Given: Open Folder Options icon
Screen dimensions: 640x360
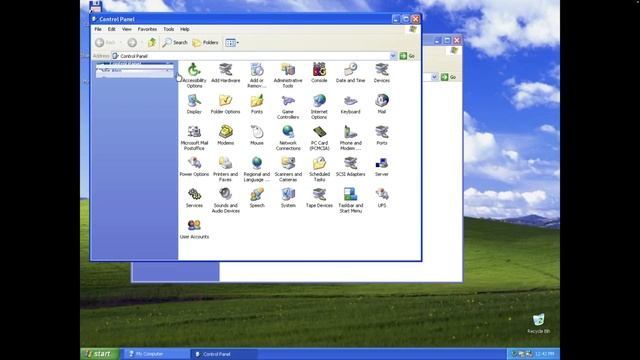Looking at the screenshot, I should (225, 104).
